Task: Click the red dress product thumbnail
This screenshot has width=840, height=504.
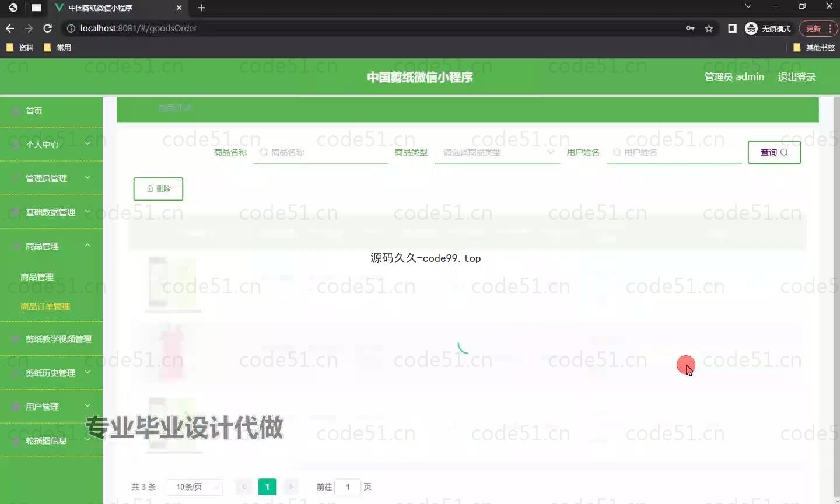Action: [172, 353]
